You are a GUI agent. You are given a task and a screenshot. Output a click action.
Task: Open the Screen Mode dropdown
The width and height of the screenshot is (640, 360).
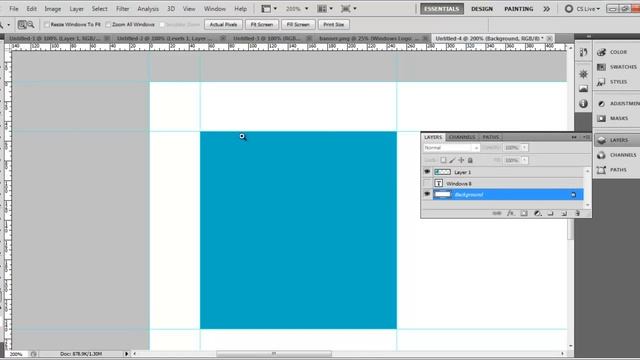(x=349, y=9)
